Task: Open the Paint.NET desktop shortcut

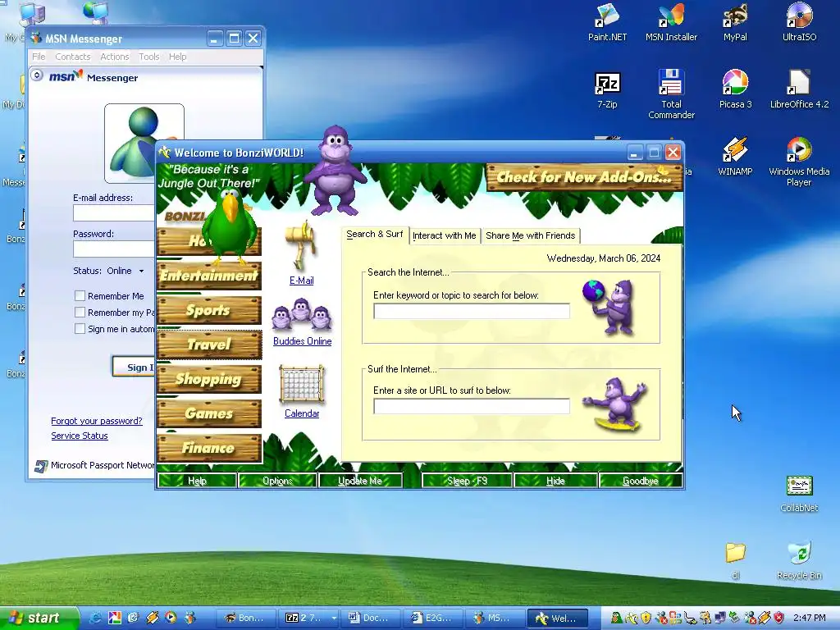Action: pos(607,22)
